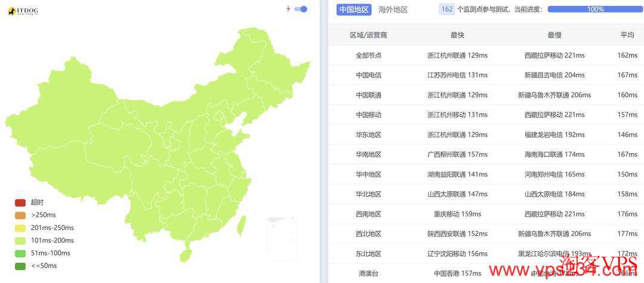Click the 100% progress bar
This screenshot has height=283, width=644.
[595, 10]
